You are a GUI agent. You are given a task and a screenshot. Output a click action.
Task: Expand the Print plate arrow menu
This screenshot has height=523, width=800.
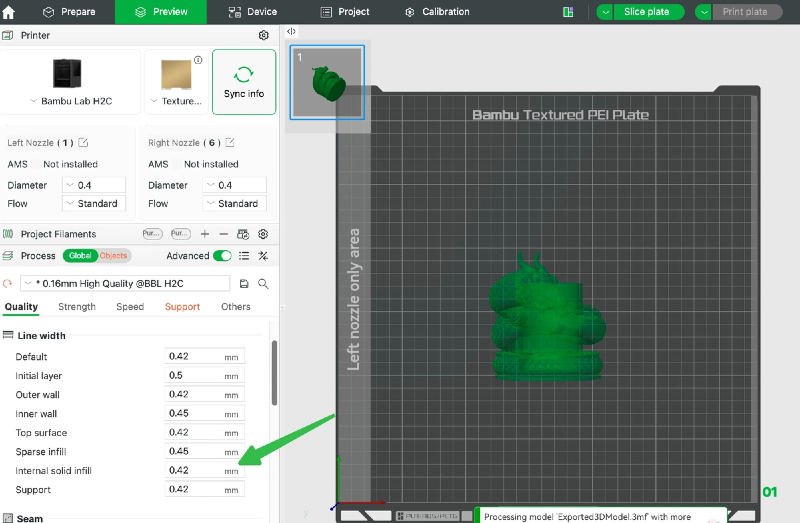(x=704, y=12)
